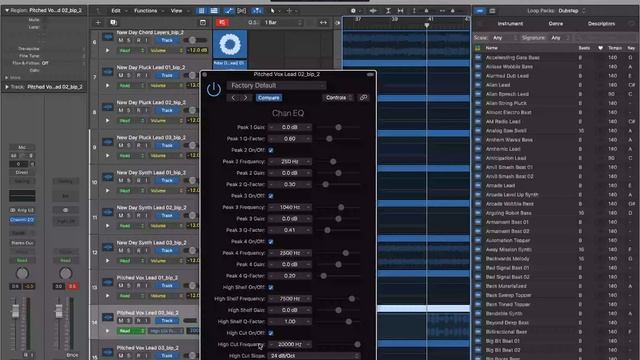Click the Stereo Out output slot
The height and width of the screenshot is (360, 640).
(x=22, y=243)
